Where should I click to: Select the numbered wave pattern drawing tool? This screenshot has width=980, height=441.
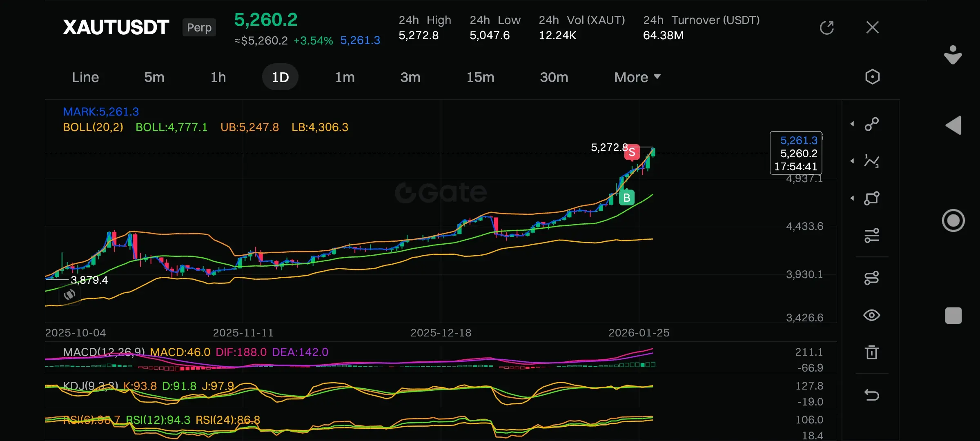[x=871, y=161]
